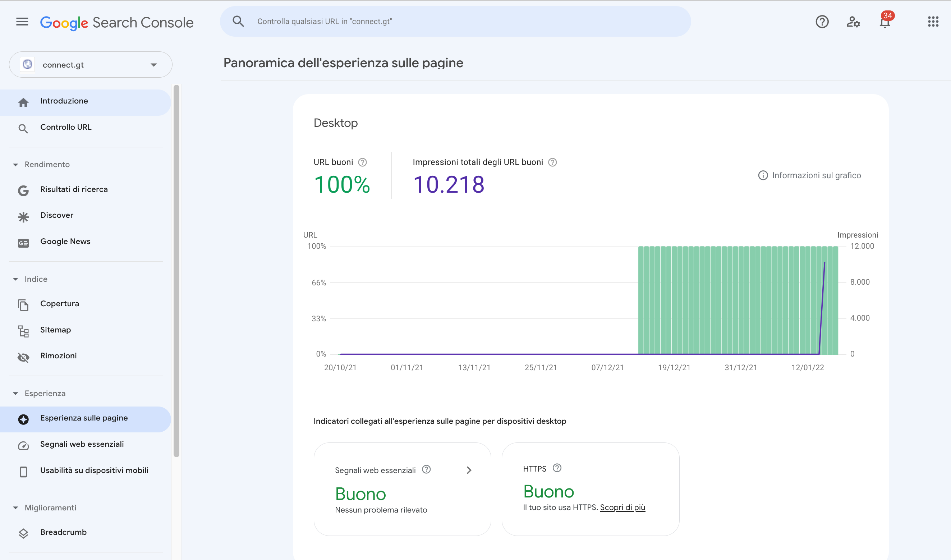Open Breadcrumb sidebar label
951x560 pixels.
[63, 532]
